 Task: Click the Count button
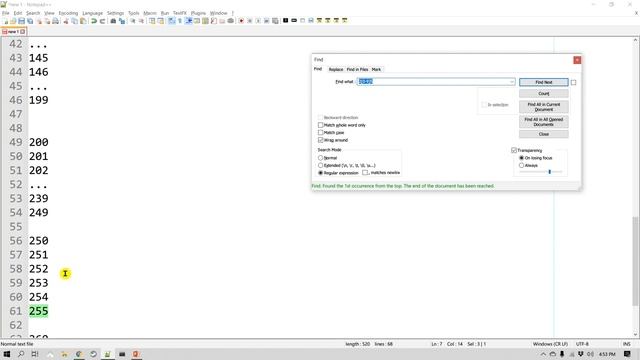[544, 93]
